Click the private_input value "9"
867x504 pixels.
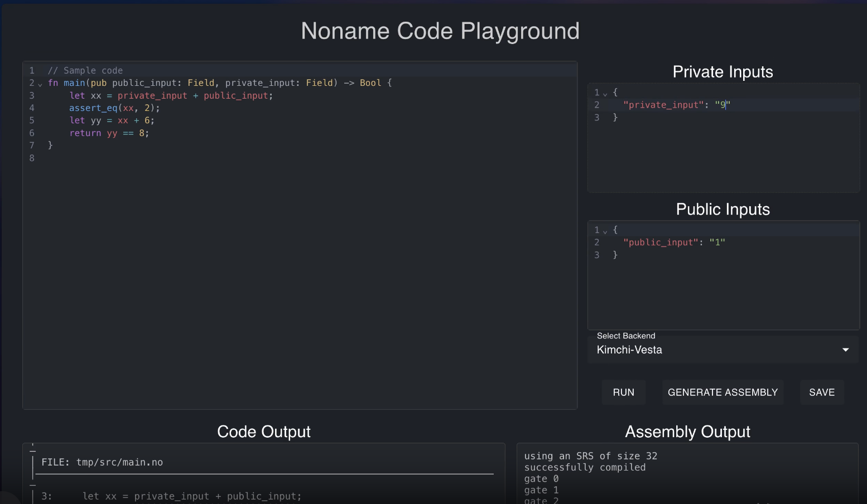(x=722, y=105)
